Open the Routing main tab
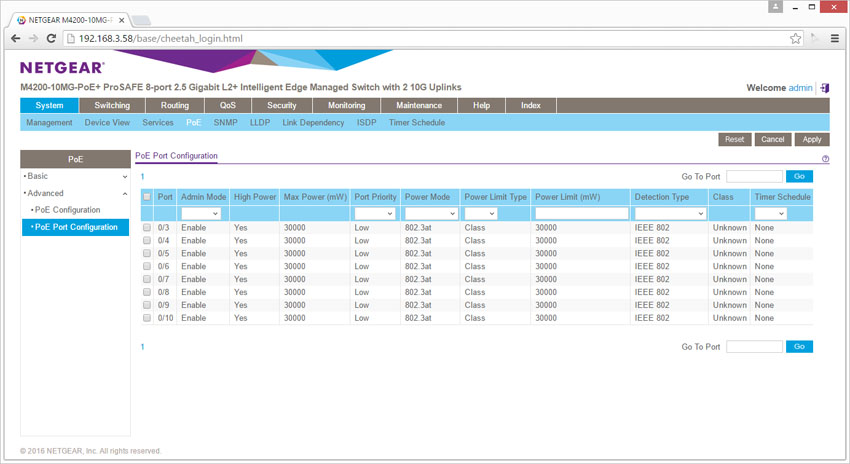Image resolution: width=850 pixels, height=464 pixels. tap(175, 105)
